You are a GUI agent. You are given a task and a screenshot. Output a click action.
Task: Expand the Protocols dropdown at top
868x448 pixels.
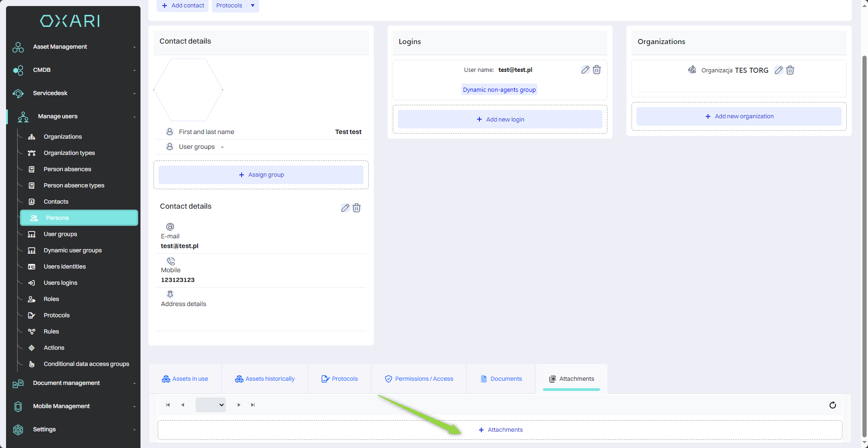pos(252,6)
